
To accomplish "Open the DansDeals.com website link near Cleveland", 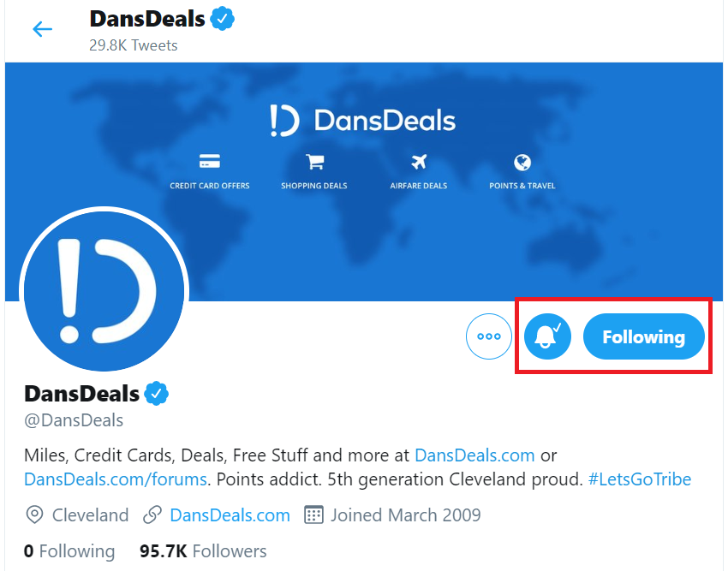I will coord(230,515).
